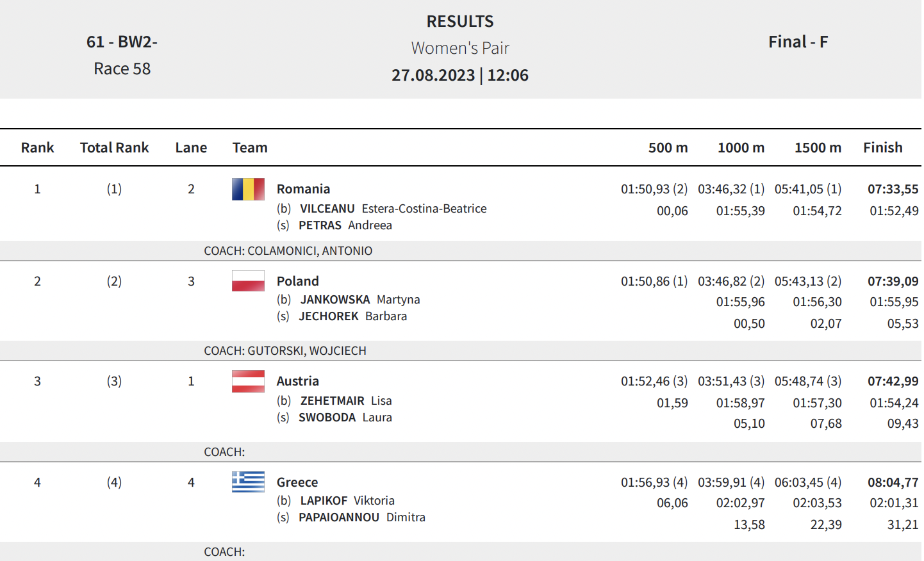Select rower VILCEANU Estera-Costina-Beatrice
This screenshot has height=561, width=924.
click(393, 209)
